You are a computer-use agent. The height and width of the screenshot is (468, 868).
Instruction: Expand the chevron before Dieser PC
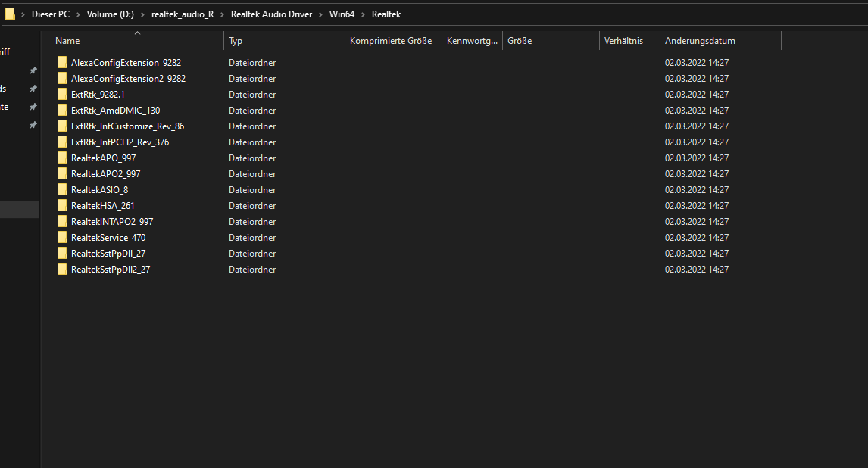pyautogui.click(x=23, y=14)
